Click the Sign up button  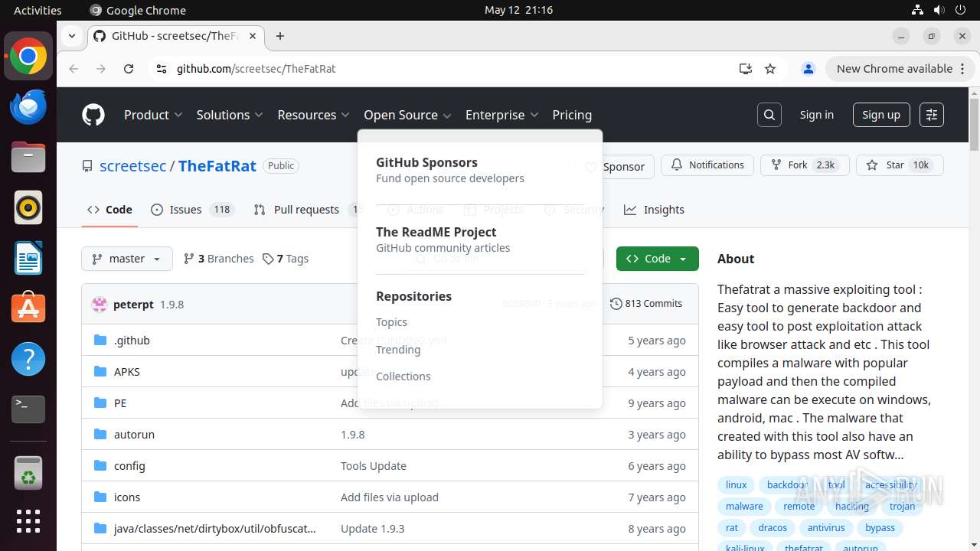click(x=881, y=115)
